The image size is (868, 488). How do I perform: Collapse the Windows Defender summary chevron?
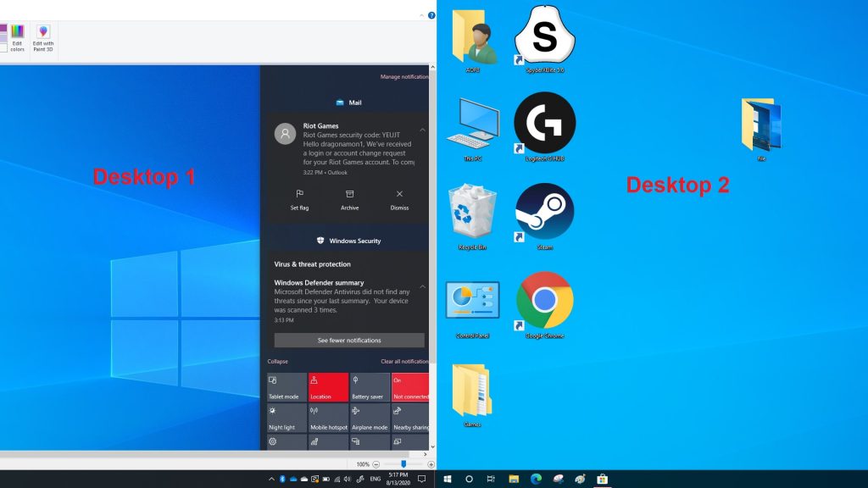click(422, 286)
